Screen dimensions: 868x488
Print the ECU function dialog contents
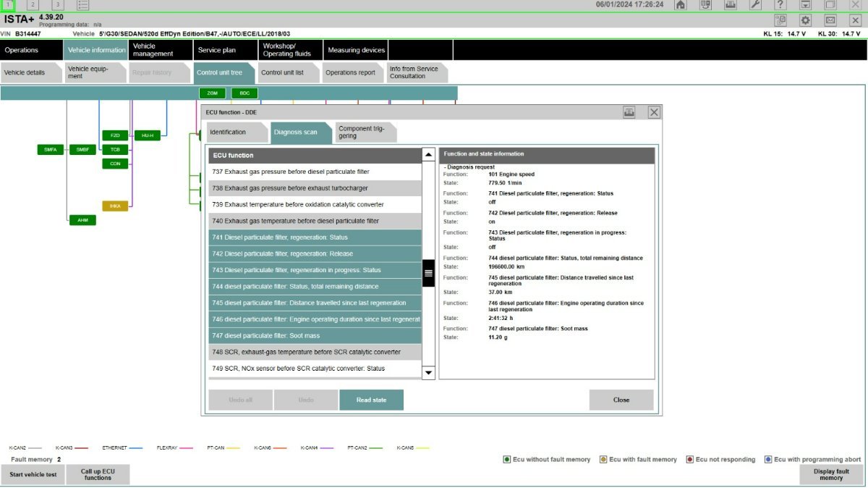coord(629,112)
